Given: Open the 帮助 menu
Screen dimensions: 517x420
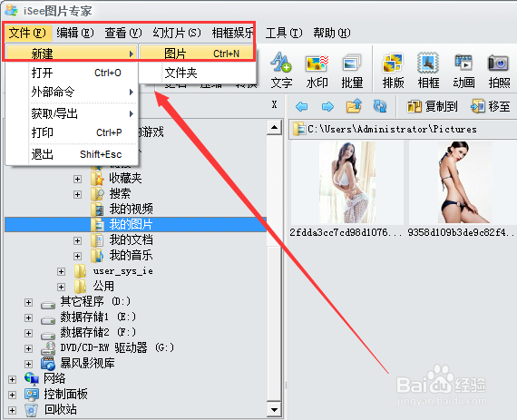Looking at the screenshot, I should (x=332, y=33).
